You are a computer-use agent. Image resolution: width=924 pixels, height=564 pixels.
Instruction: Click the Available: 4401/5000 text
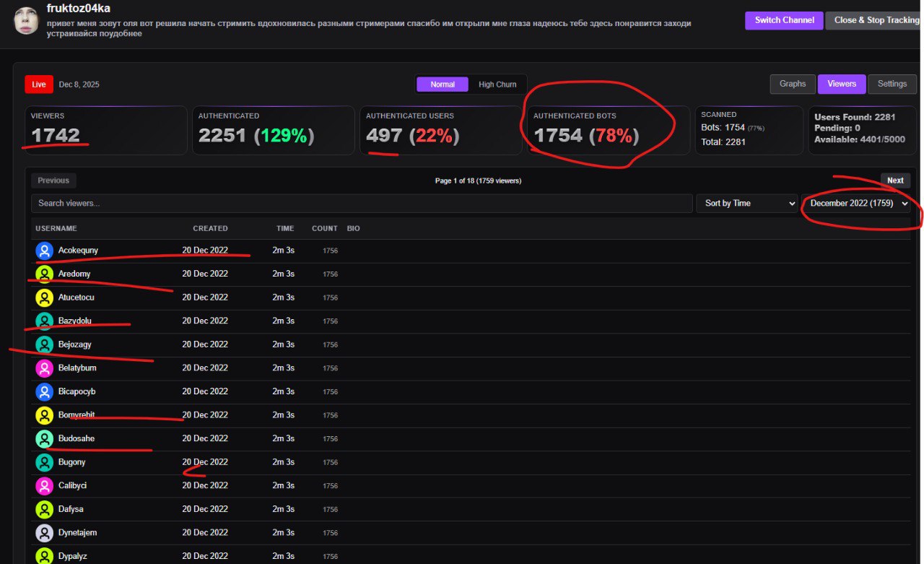pos(860,139)
